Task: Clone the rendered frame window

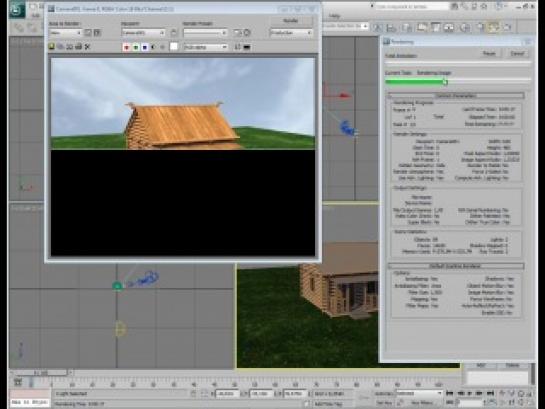Action: [70, 47]
